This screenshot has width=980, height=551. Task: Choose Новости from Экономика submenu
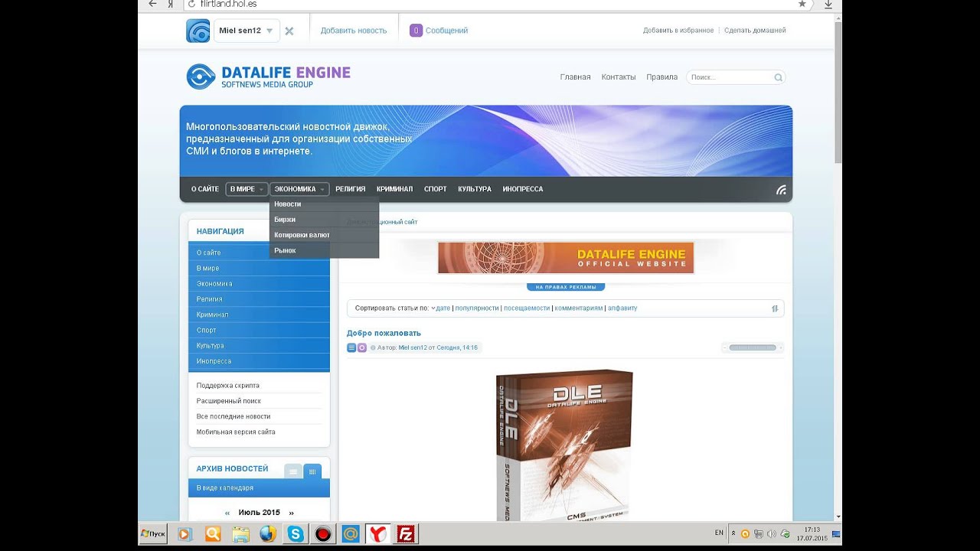(x=324, y=204)
